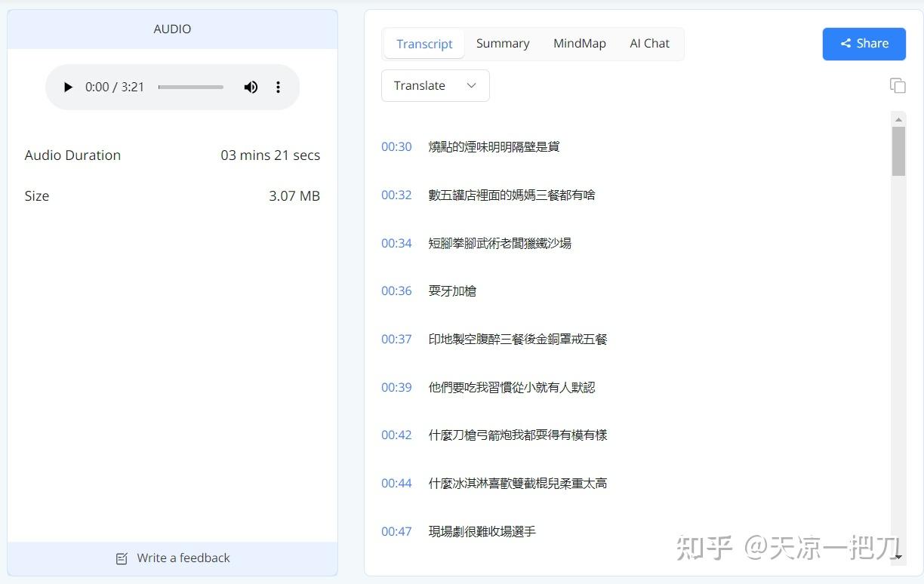Select transcript line 印地製空腹醉三餐後金銅罩戒五餐
The width and height of the screenshot is (924, 584).
coord(518,339)
